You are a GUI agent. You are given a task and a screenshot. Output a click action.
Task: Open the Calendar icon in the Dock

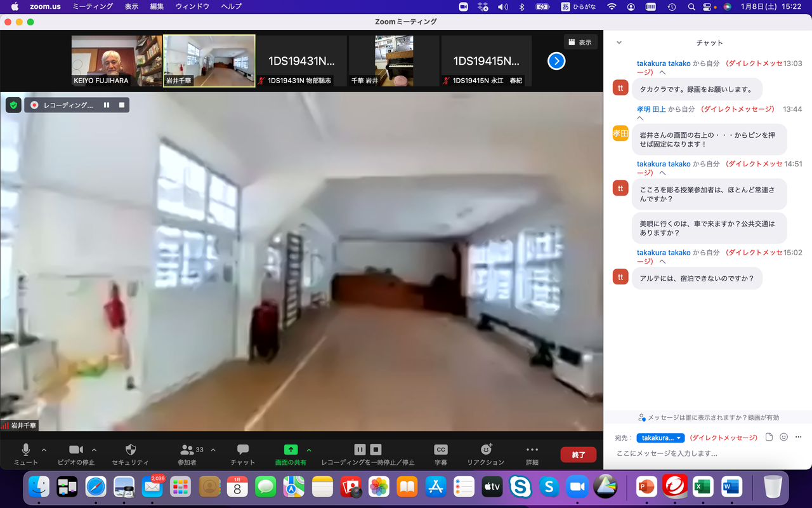237,487
